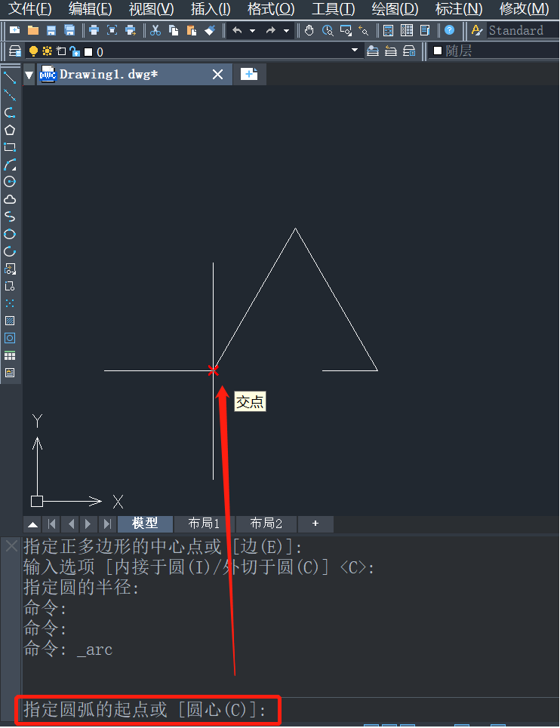Open the Layer properties manager icon
The image size is (560, 728).
pyautogui.click(x=15, y=51)
